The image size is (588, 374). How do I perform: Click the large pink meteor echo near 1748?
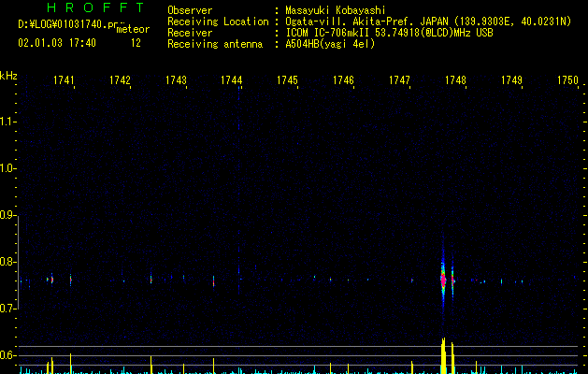coord(443,280)
